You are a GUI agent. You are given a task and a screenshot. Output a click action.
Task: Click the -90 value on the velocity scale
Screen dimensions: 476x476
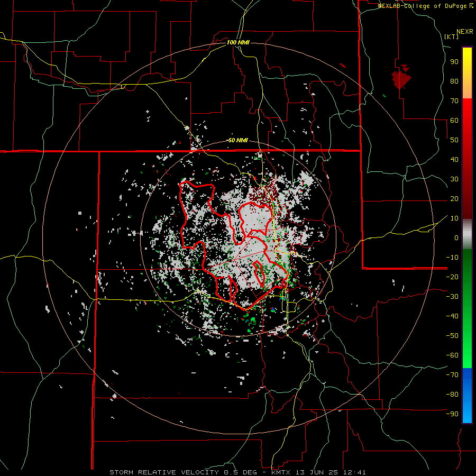(x=452, y=414)
